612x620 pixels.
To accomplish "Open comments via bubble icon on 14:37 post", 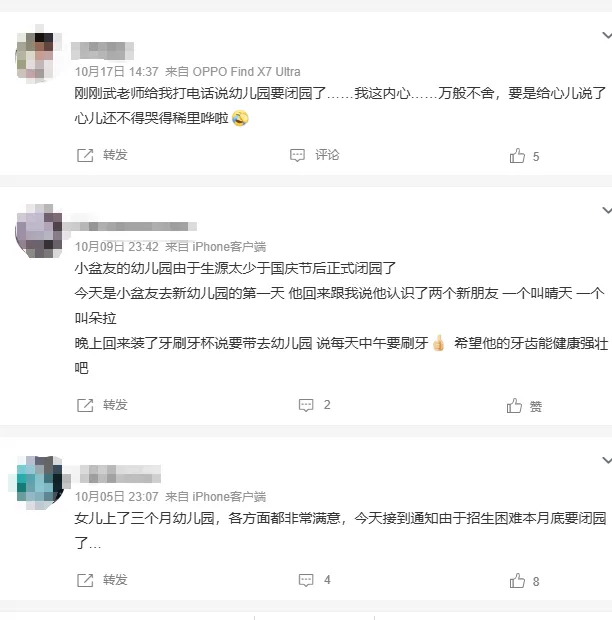I will (x=297, y=155).
